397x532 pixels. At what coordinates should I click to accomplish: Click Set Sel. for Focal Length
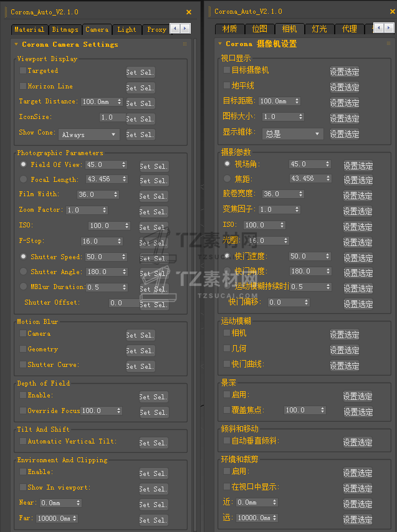pyautogui.click(x=154, y=181)
